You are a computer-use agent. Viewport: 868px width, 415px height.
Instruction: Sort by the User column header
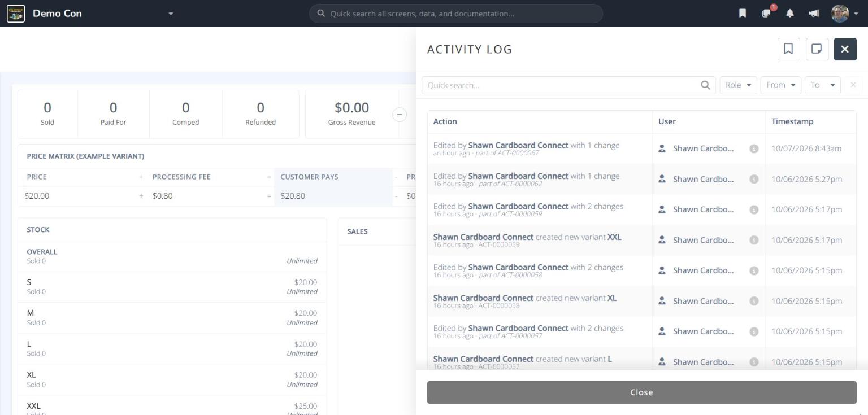(x=709, y=121)
